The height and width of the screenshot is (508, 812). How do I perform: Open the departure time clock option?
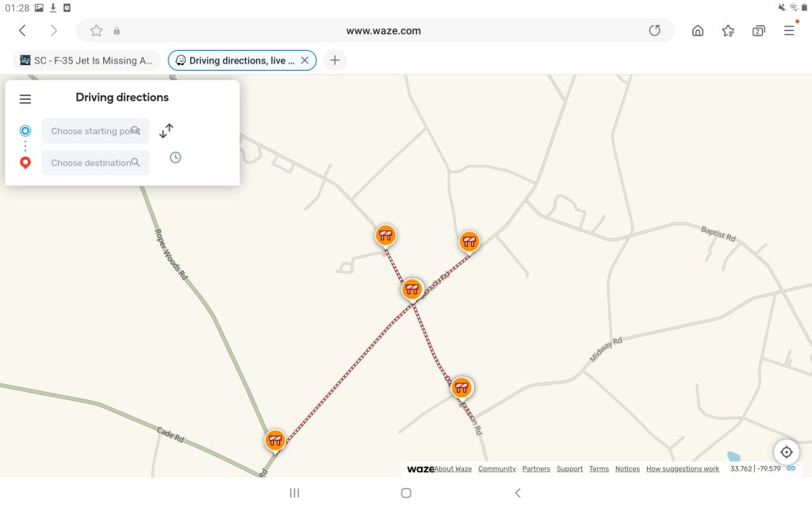(x=175, y=157)
